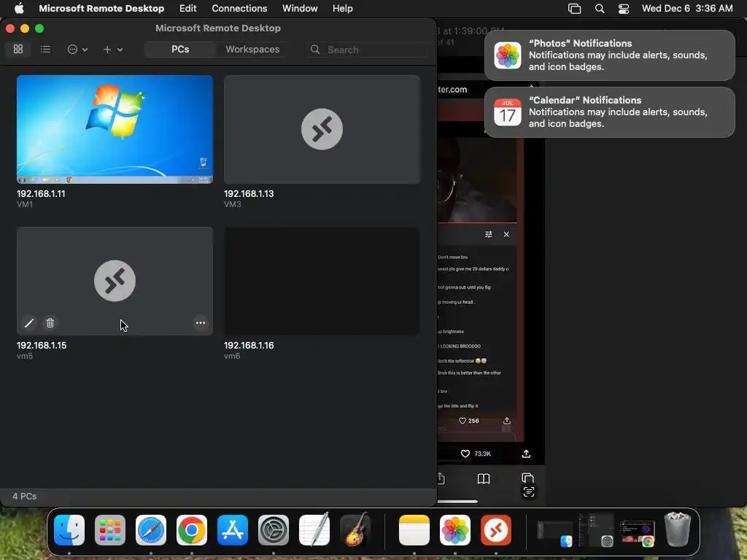
Task: Click Live Text scan icon in background window
Action: point(529,492)
